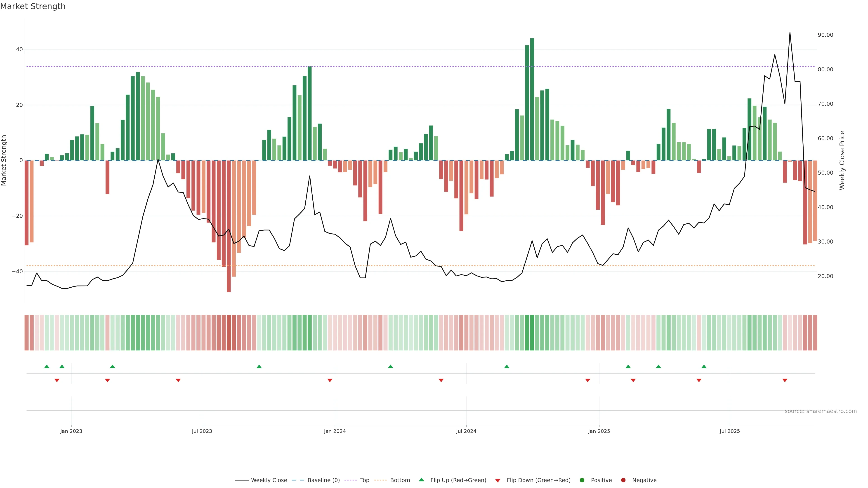Click the rightmost green flip-up triangle marker
Viewport: 868px width, 488px height.
(704, 366)
